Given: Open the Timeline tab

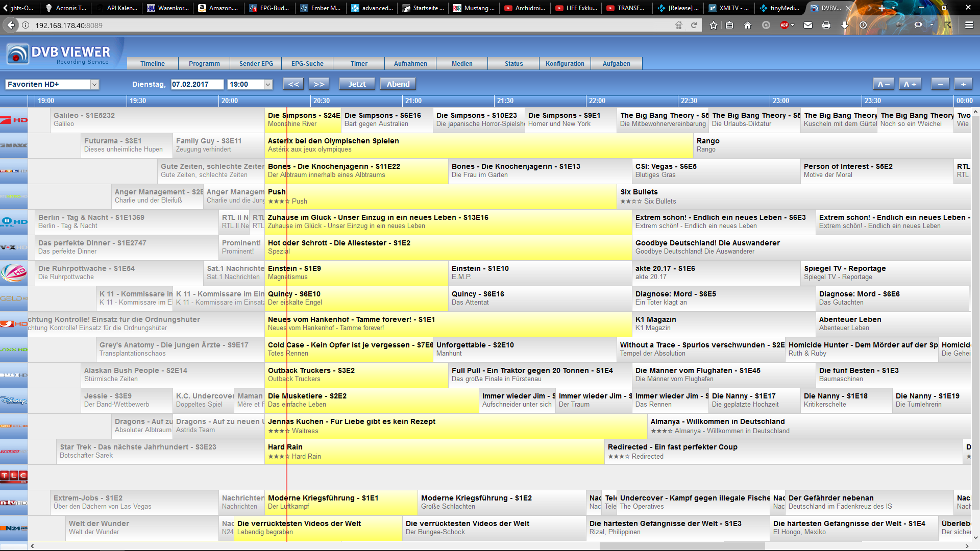Looking at the screenshot, I should tap(153, 64).
